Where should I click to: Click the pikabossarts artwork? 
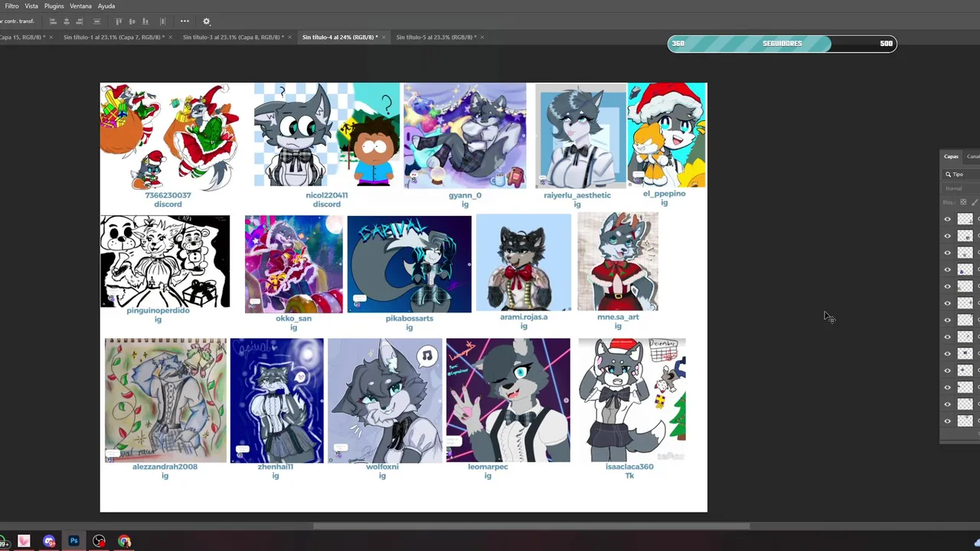[410, 264]
